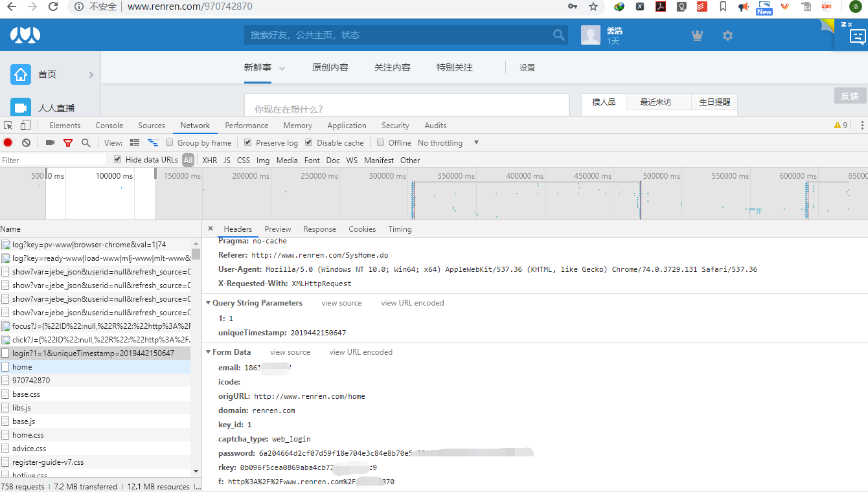The height and width of the screenshot is (492, 868).
Task: Expand the 新鲜事 dropdown chevron
Action: 282,68
